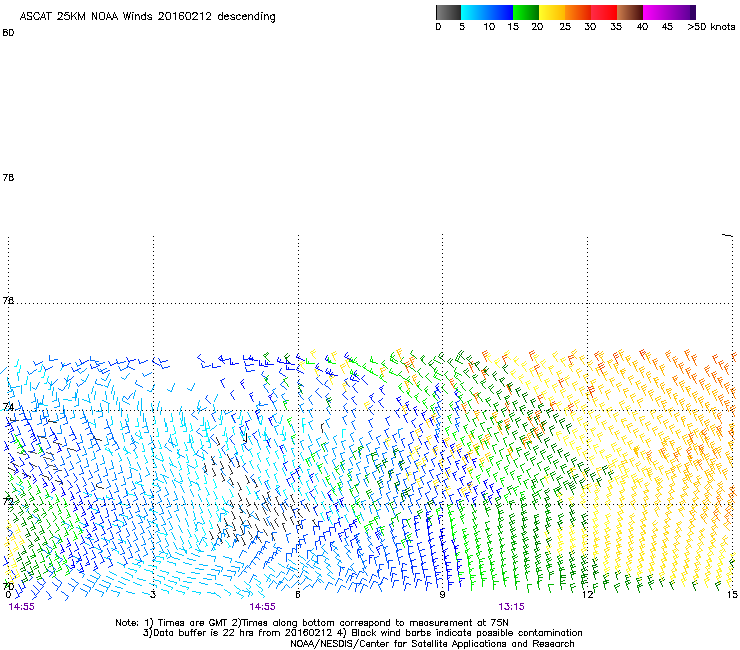Click the '>50 knots' legend label
Screen dimensions: 740x650
711,27
